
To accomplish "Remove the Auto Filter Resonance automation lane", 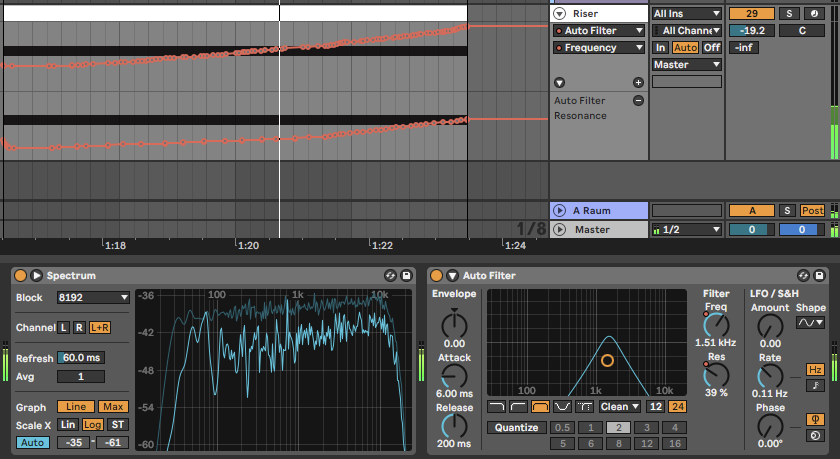I will (638, 100).
